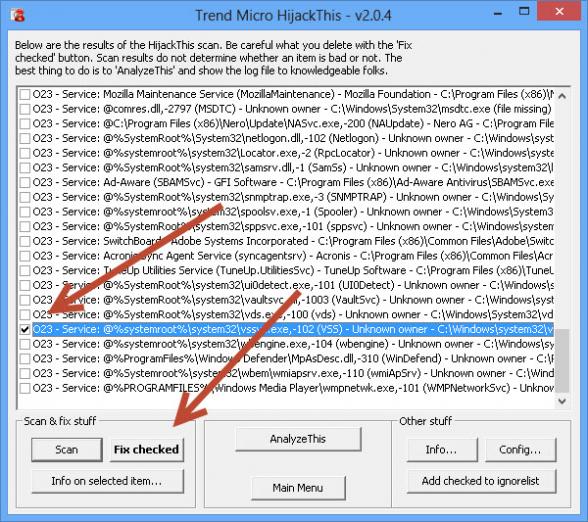Check the wbengine service checkbox
Viewport: 588px width, 522px height.
(25, 344)
